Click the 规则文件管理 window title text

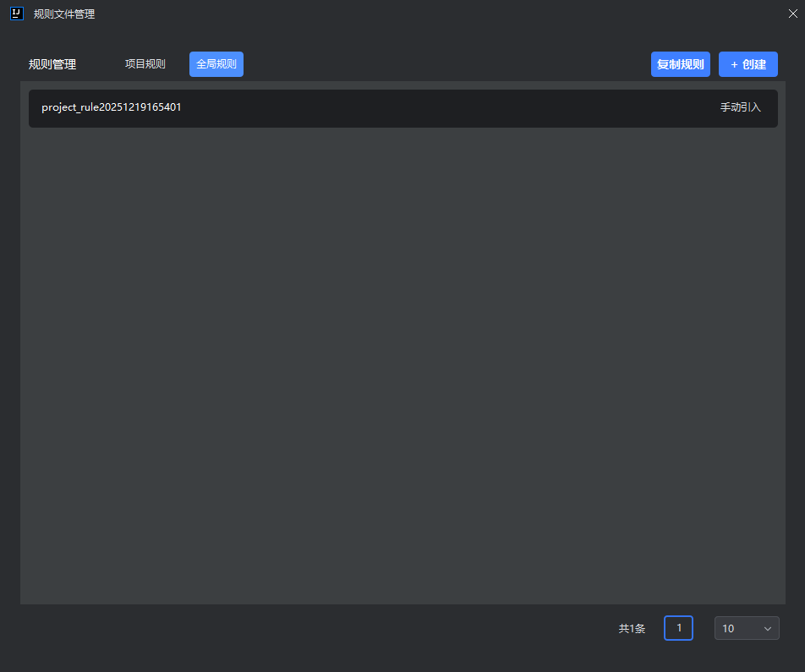tap(64, 14)
